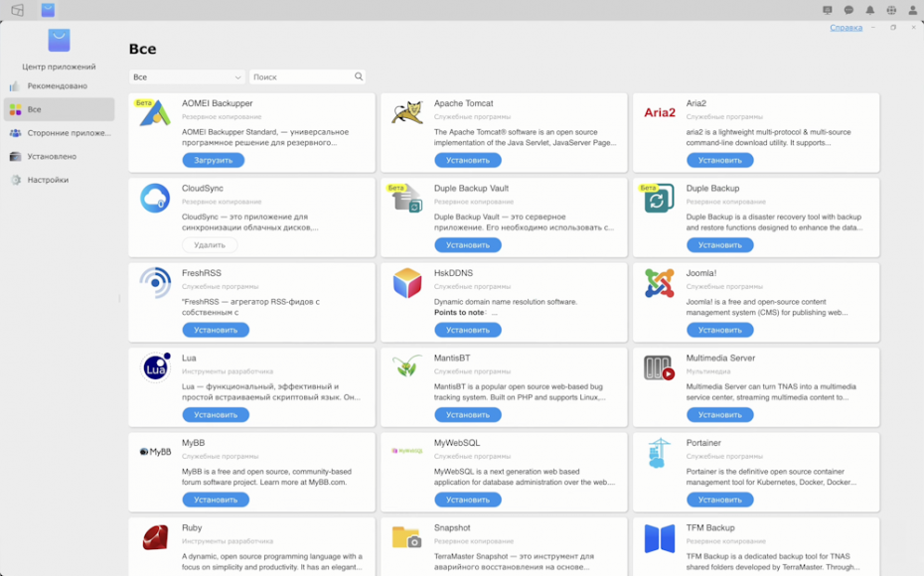Screen dimensions: 924x576
Task: Click the Snapshot folder camera icon
Action: pos(407,537)
